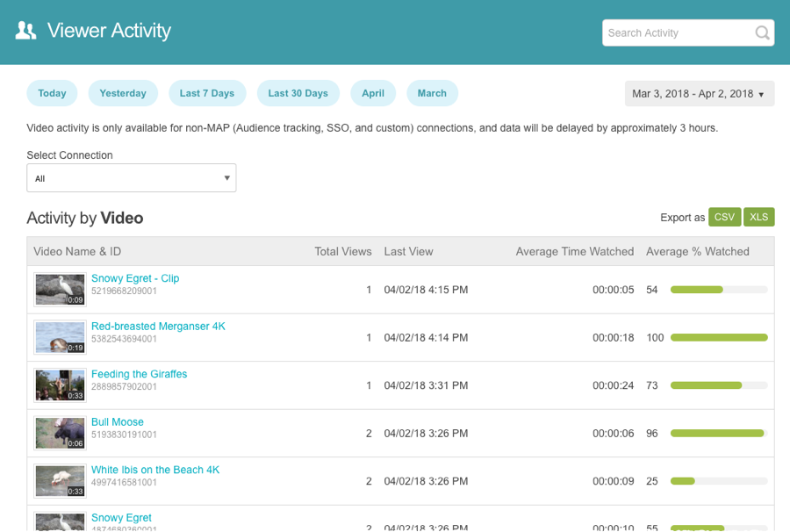Open the Mar 3 - Apr 2 date range picker
The image size is (790, 532).
699,94
